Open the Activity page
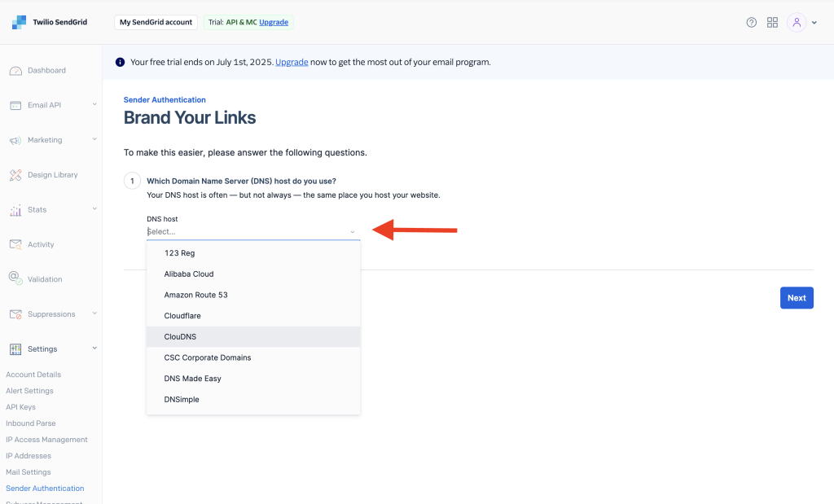The width and height of the screenshot is (834, 504). (41, 244)
